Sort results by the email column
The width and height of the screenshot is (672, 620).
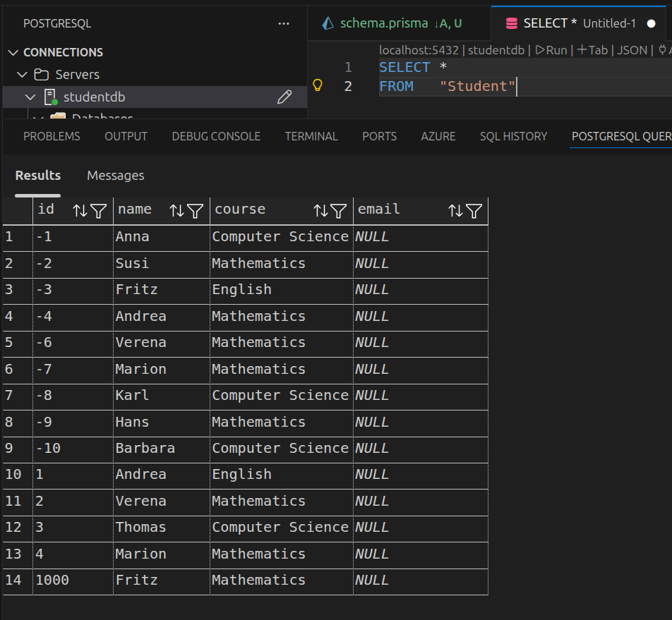coord(456,210)
